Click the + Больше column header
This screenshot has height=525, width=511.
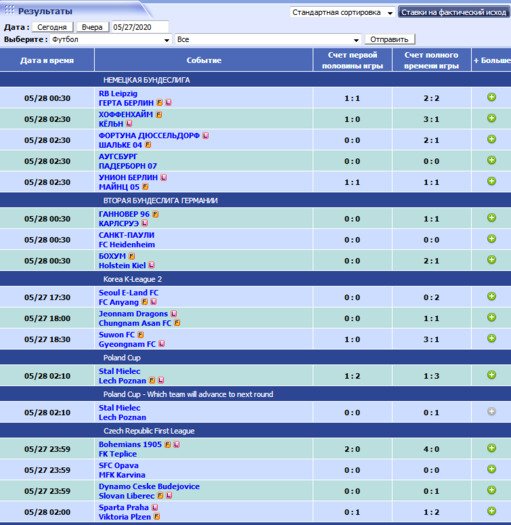tap(492, 60)
